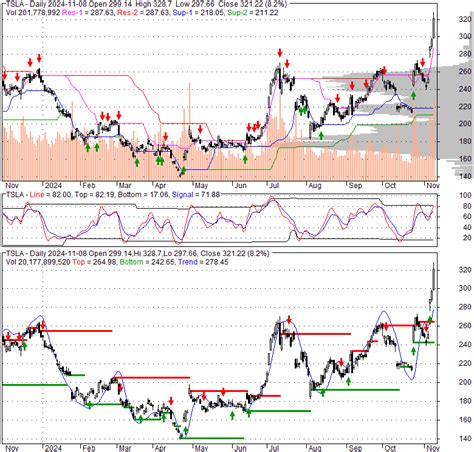Click the Res-1 = 287.63 resistance label
474x452 pixels.
(88, 12)
